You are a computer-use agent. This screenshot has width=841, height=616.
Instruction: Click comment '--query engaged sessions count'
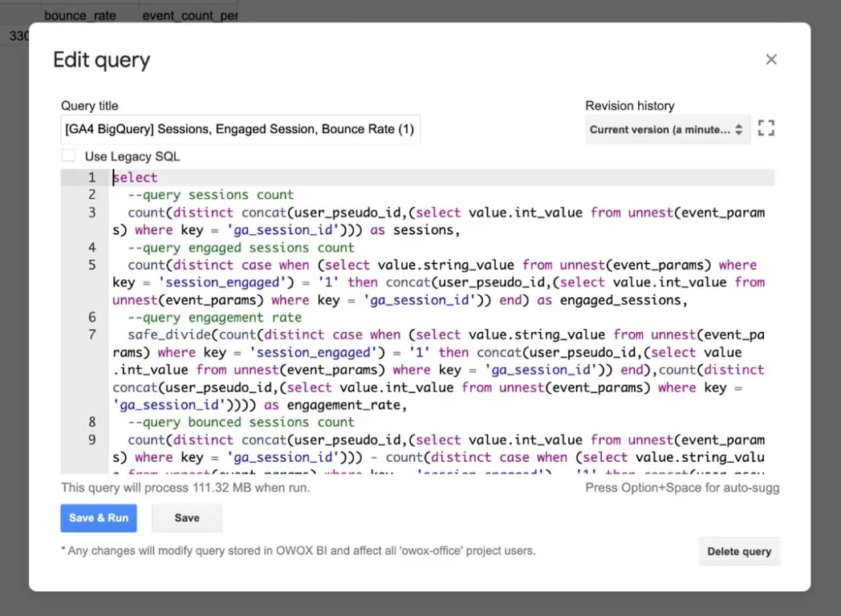242,248
